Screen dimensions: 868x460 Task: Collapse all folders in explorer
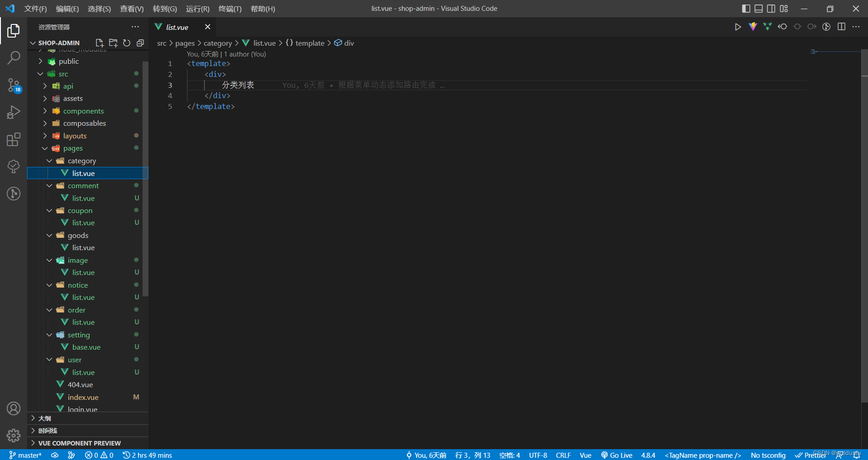coord(140,43)
